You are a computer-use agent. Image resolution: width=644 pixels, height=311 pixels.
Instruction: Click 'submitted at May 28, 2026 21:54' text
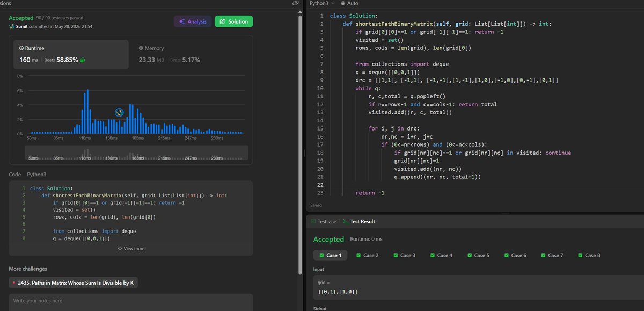tap(60, 26)
